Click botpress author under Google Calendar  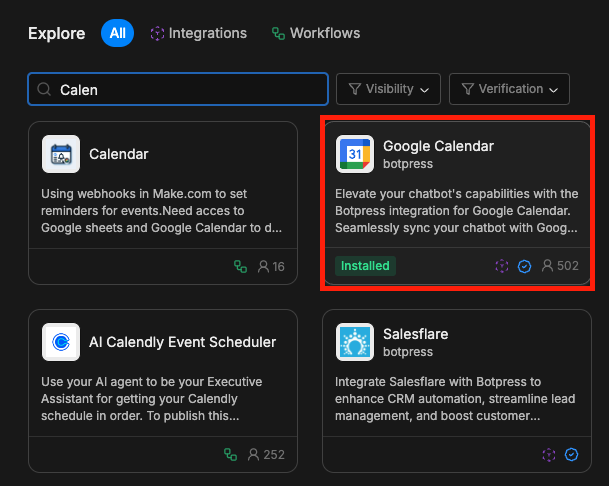coord(408,164)
